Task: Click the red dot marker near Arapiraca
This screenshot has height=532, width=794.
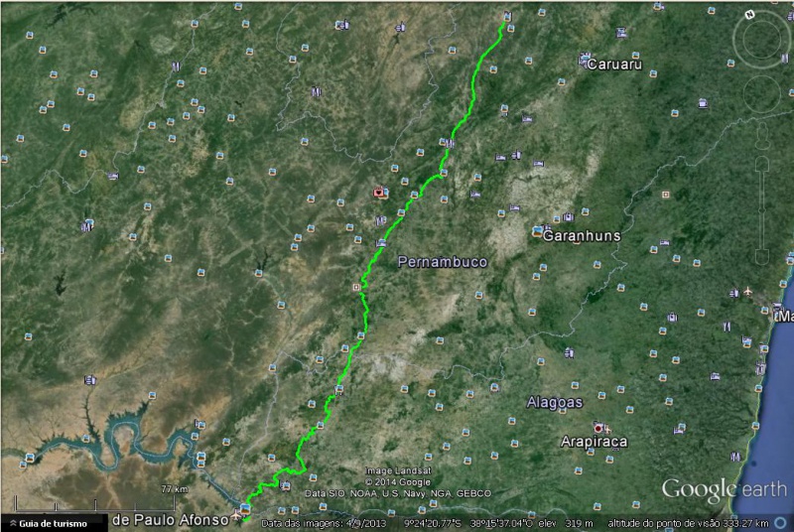Action: coord(598,428)
